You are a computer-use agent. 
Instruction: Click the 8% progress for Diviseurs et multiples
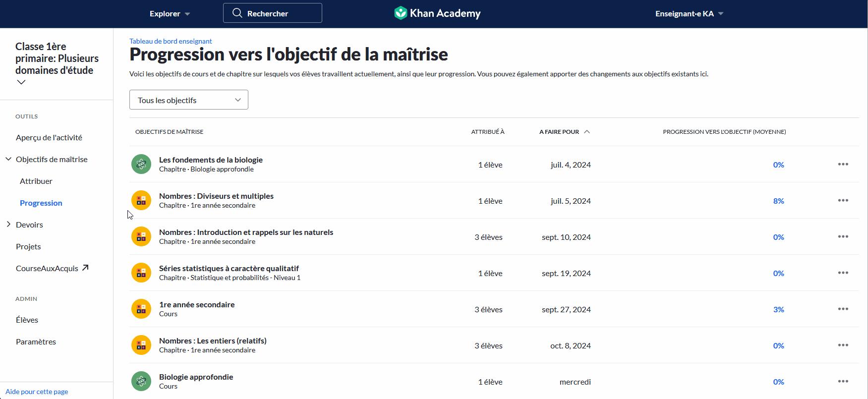point(778,201)
